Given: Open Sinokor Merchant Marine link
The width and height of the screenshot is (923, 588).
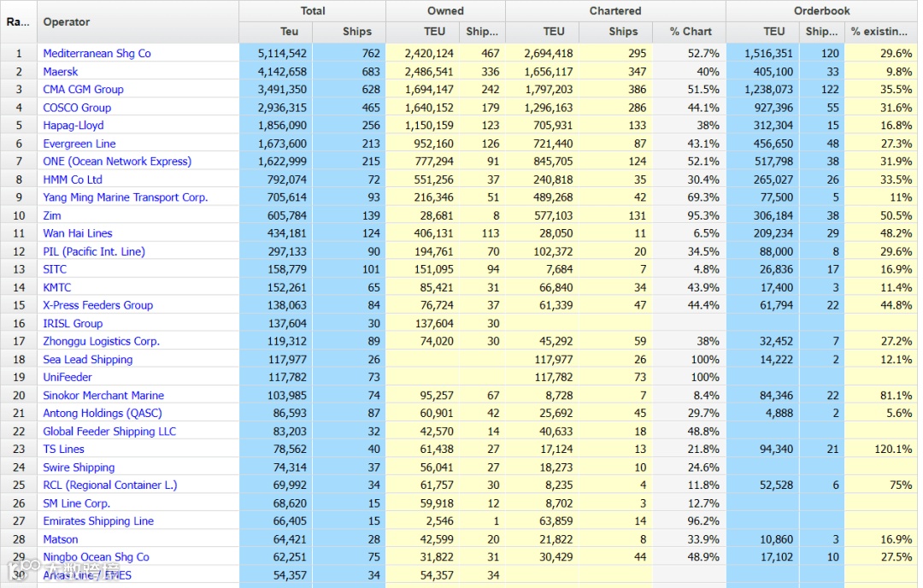Looking at the screenshot, I should 103,395.
